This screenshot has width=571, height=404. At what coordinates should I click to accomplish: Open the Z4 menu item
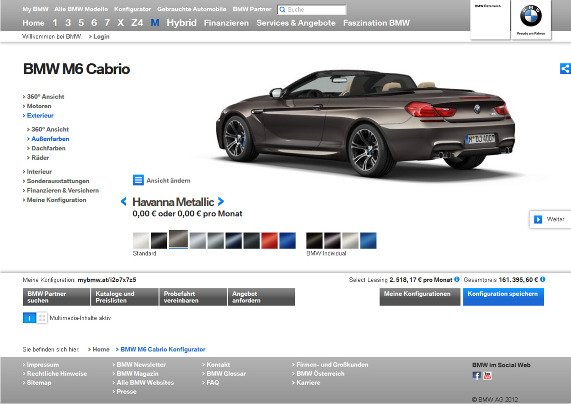137,23
